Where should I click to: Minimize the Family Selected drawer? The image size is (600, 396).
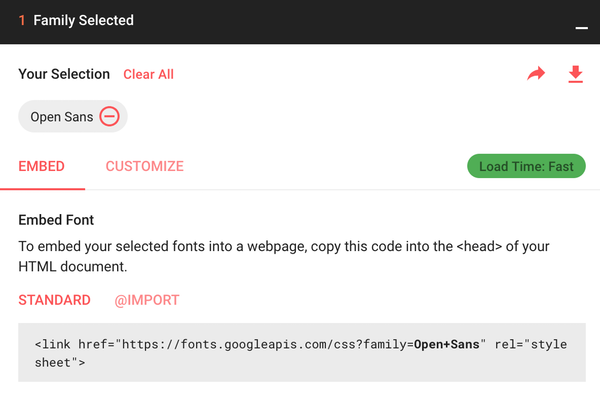581,28
